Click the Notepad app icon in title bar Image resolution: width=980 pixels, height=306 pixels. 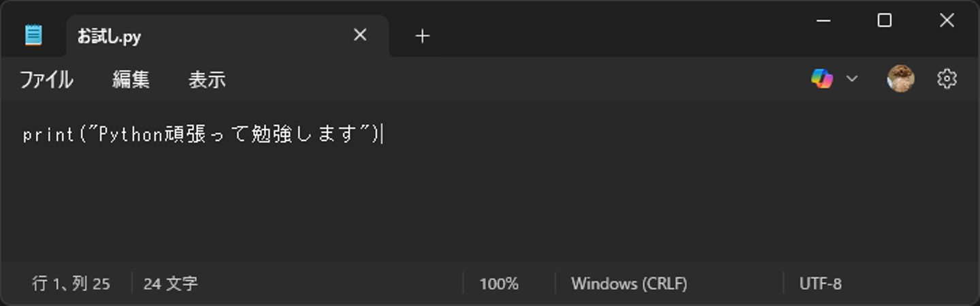[33, 35]
